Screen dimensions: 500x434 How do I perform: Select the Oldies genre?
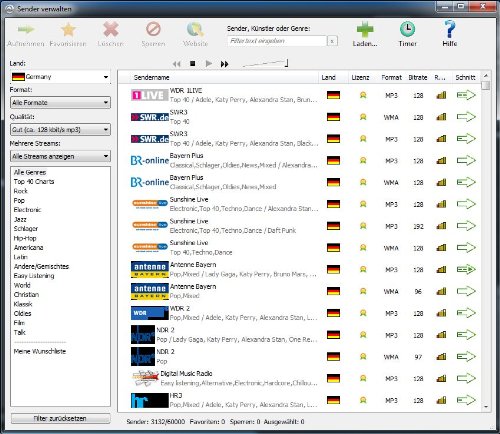[x=22, y=313]
